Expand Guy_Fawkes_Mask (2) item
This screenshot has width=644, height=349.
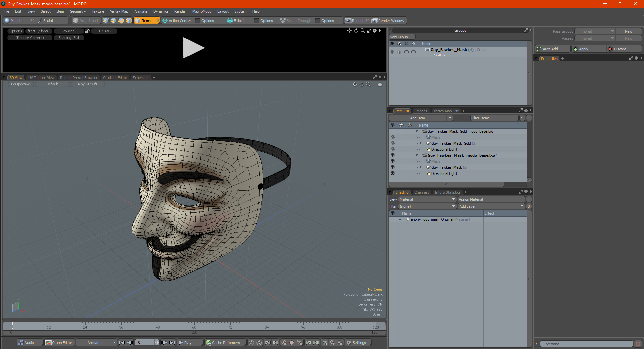421,167
